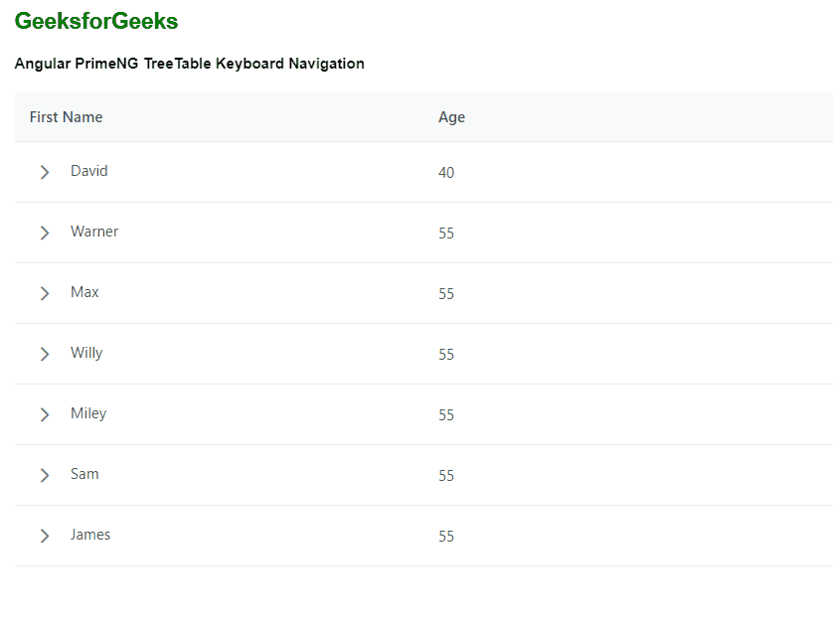Select the Willy name cell
The width and height of the screenshot is (840, 630).
(86, 353)
